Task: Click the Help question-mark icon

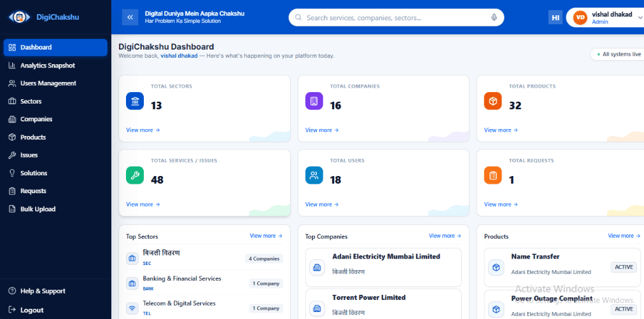Action: point(12,291)
